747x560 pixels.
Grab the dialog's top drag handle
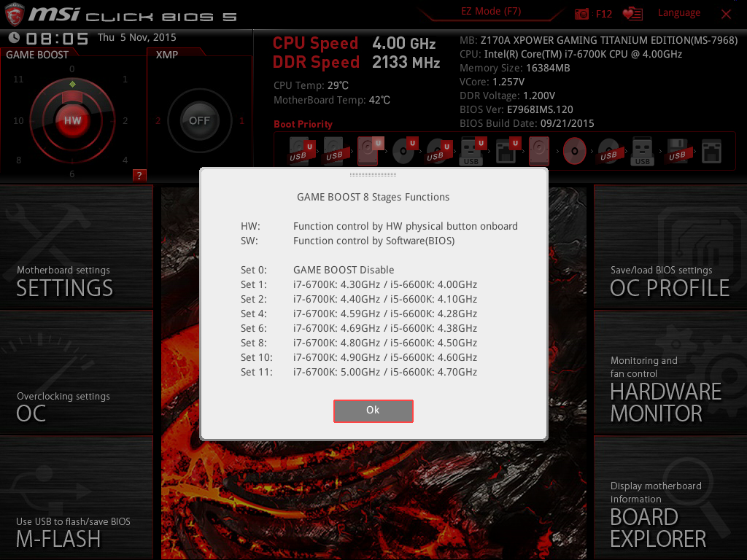tap(373, 175)
